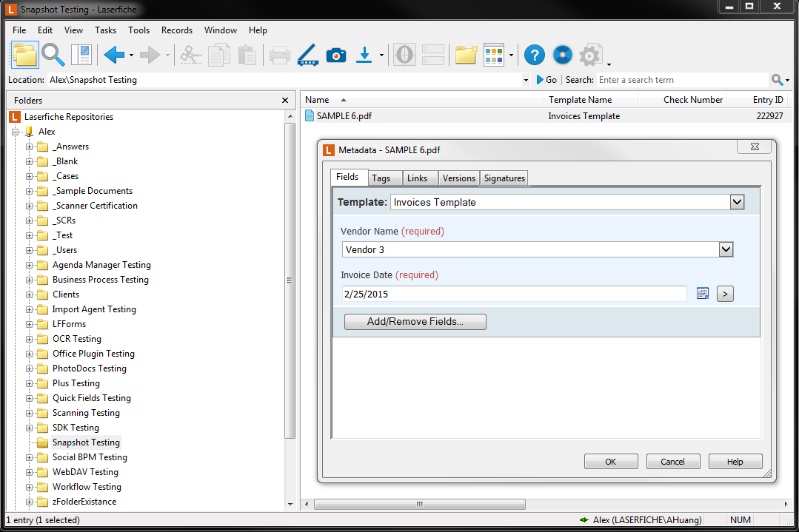Launch scanning with the blue scanner icon

point(308,55)
